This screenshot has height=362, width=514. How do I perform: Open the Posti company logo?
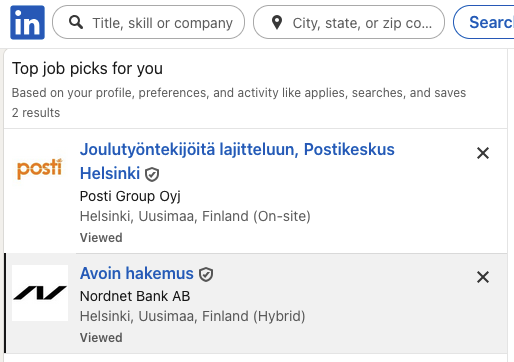pos(40,168)
